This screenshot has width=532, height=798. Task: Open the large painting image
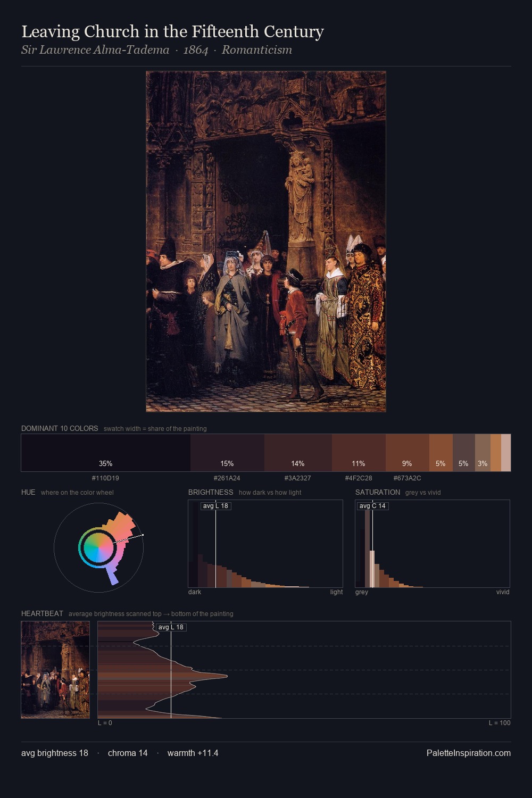point(266,242)
